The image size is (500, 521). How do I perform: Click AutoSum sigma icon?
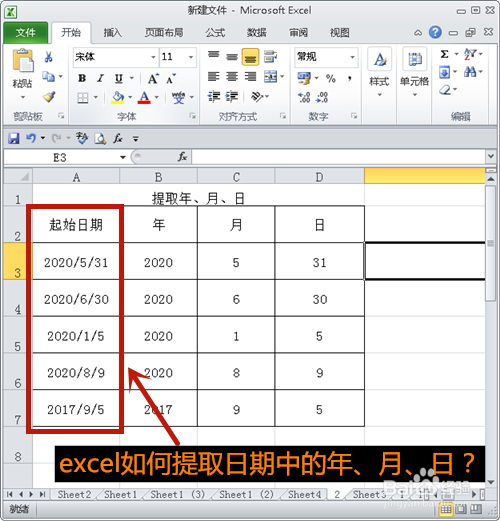tap(444, 54)
